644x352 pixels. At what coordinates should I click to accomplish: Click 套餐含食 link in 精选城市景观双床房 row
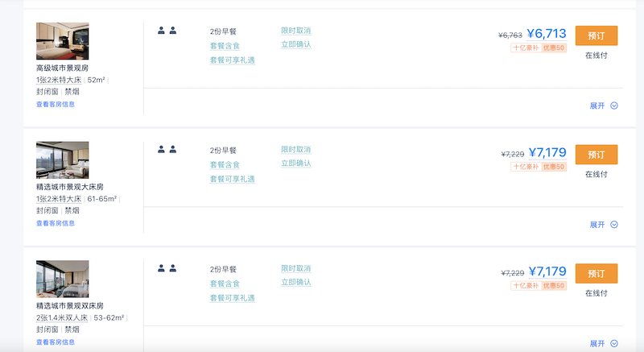[x=225, y=284]
